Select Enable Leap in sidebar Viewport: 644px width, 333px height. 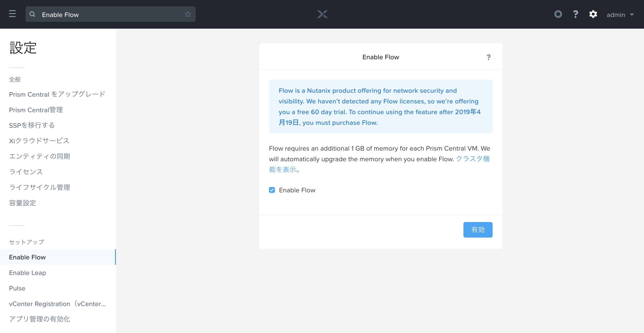click(27, 273)
